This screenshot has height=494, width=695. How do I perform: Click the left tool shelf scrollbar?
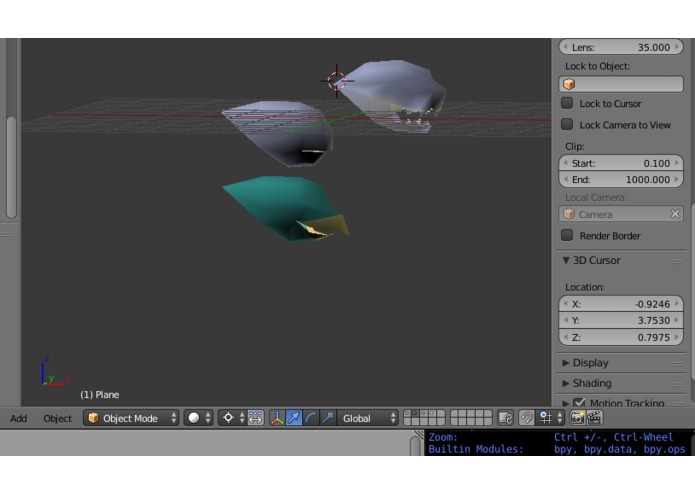[x=12, y=167]
